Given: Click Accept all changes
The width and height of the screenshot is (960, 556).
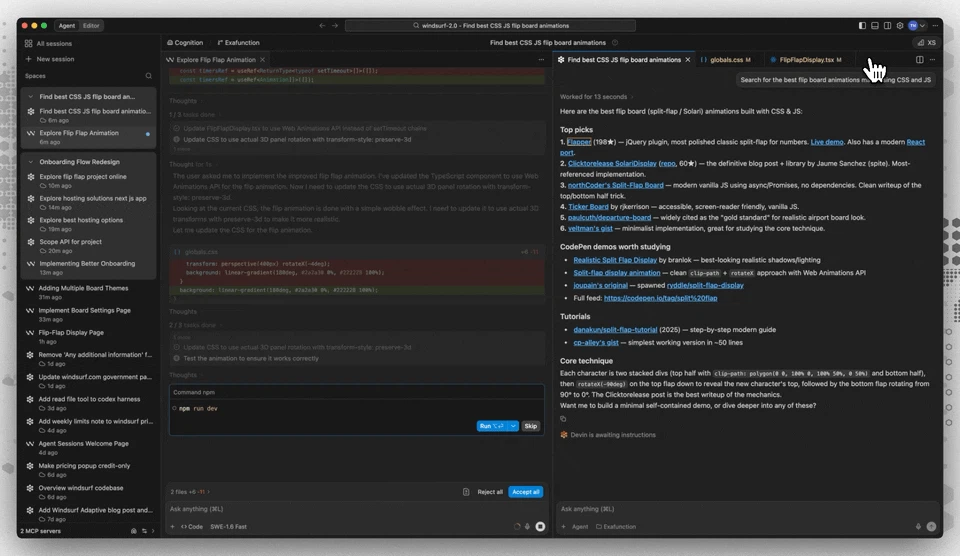Looking at the screenshot, I should [525, 492].
